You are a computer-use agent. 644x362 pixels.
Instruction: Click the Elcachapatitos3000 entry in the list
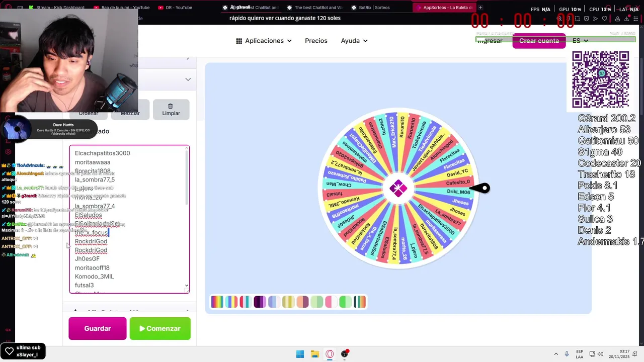[x=102, y=153]
